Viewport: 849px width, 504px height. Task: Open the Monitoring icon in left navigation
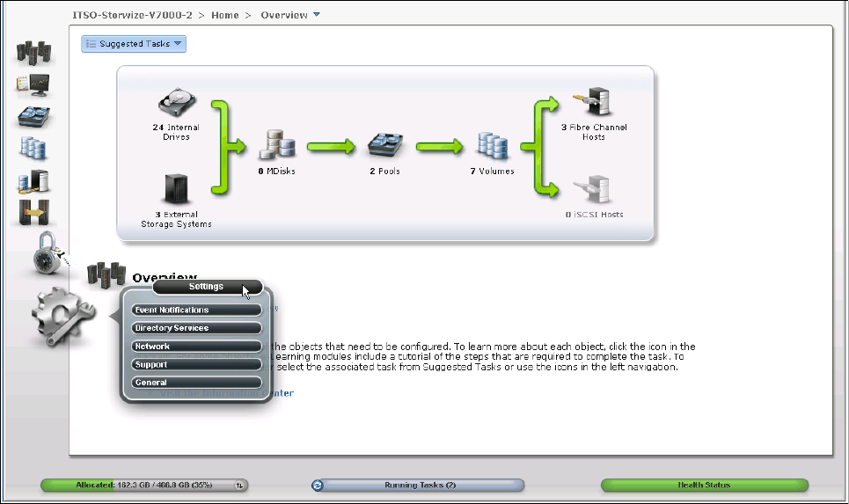click(x=33, y=85)
